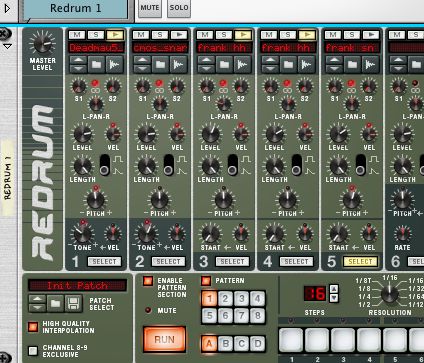Screen dimensions: 424x363
Task: Open sample browser folder for channel 4
Action: 288,64
